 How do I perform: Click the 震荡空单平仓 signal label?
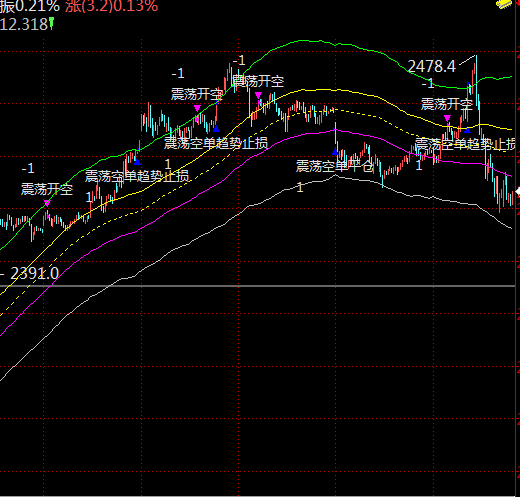334,166
